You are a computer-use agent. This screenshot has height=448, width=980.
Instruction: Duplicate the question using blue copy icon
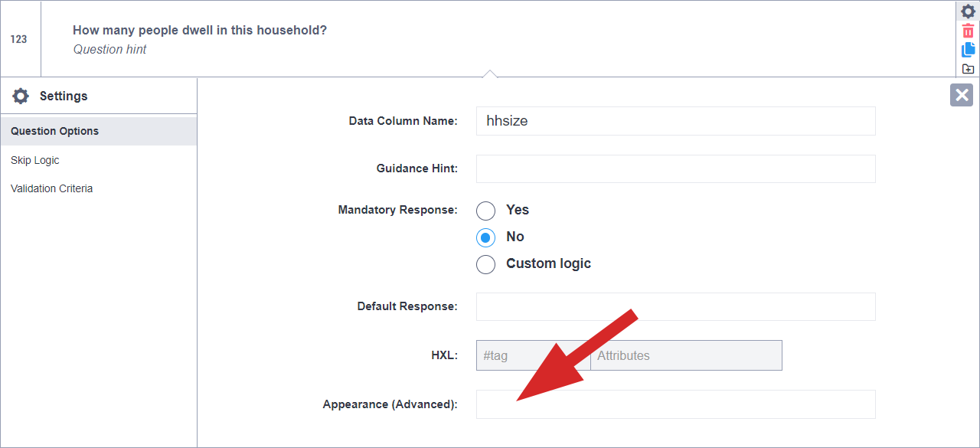click(968, 51)
